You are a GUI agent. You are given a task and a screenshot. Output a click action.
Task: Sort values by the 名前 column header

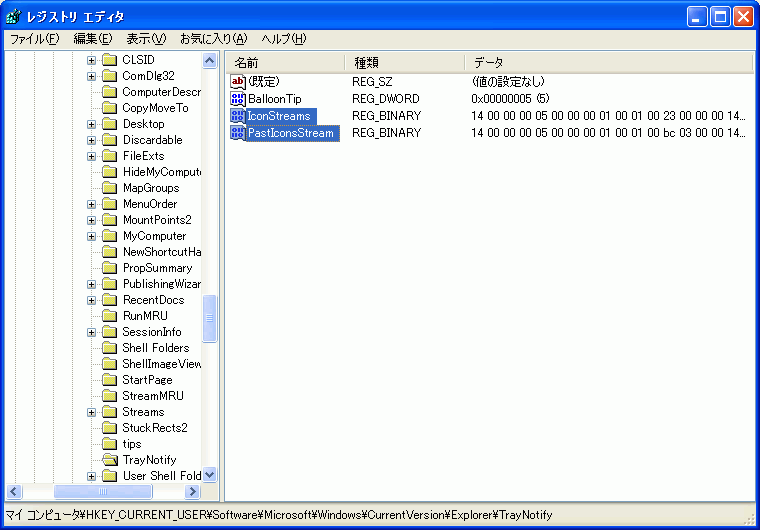tap(285, 63)
